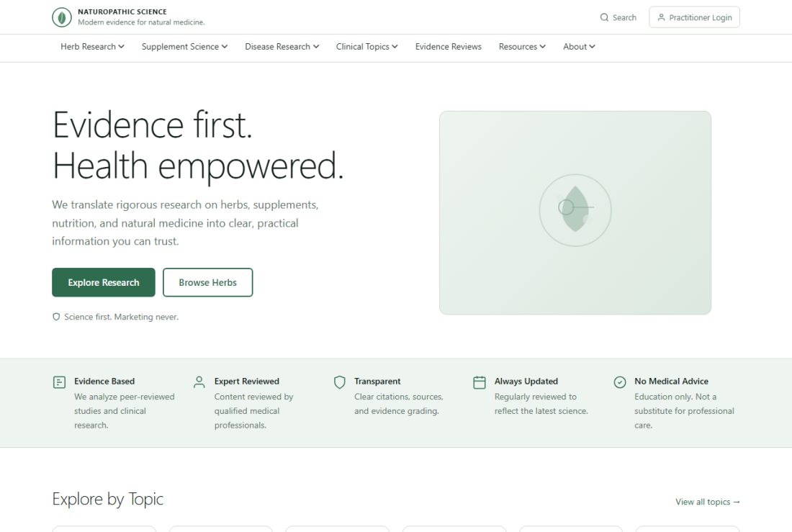The height and width of the screenshot is (532, 792).
Task: Click the Expert Reviewed person icon
Action: [x=199, y=382]
